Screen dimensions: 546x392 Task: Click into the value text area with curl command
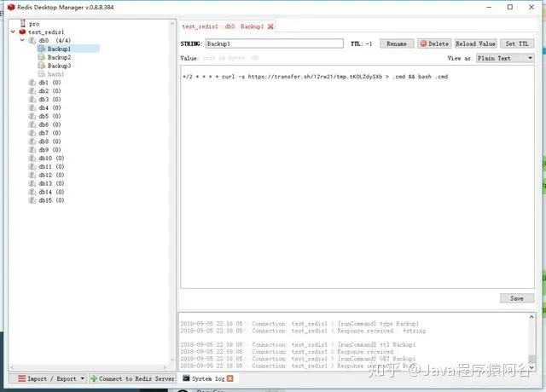click(x=357, y=176)
